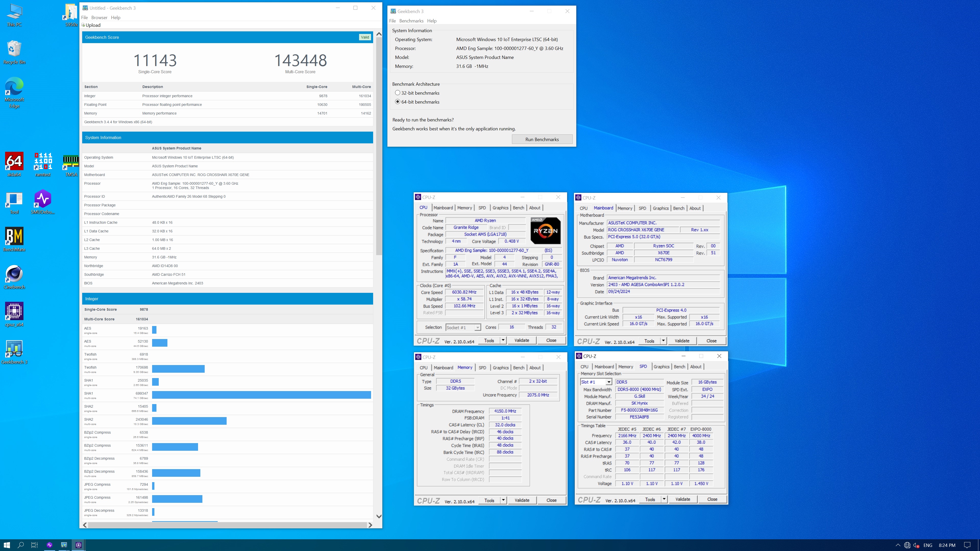Click Tools button in CPU-Z Memory window
980x551 pixels.
click(x=489, y=500)
